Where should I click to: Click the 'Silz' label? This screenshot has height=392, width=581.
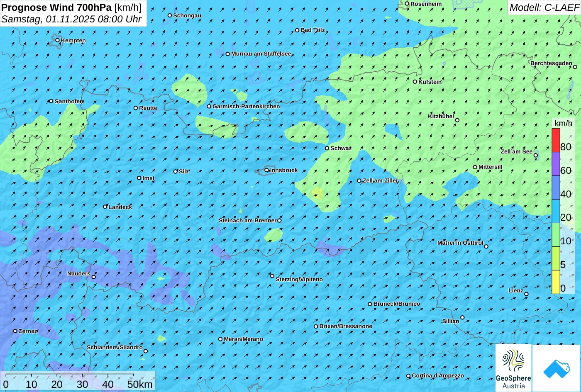(x=184, y=172)
